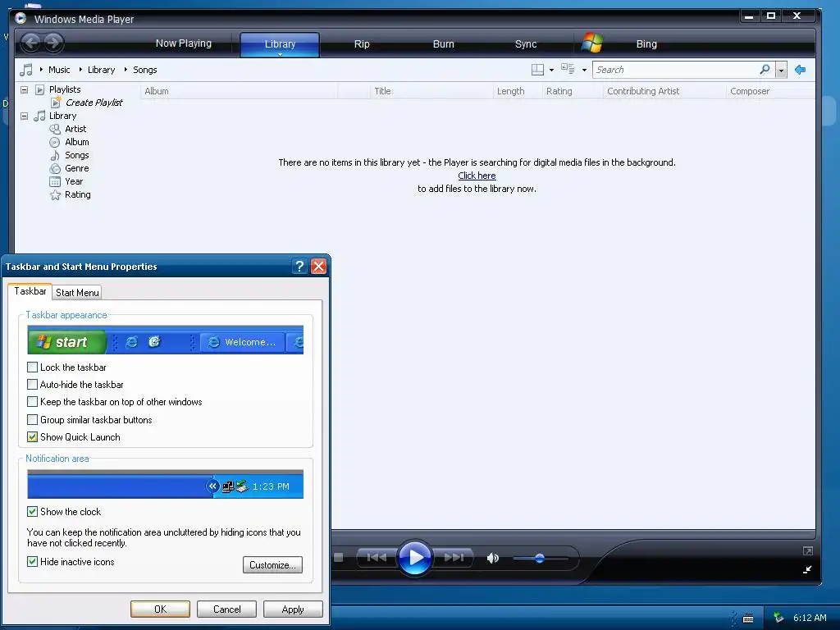Viewport: 840px width, 630px height.
Task: Uncheck Show Quick Launch
Action: tap(32, 436)
